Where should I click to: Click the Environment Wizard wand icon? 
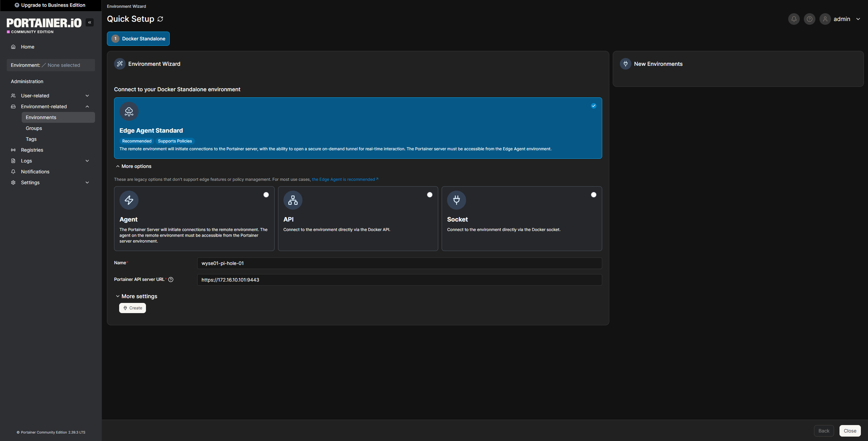pos(120,64)
